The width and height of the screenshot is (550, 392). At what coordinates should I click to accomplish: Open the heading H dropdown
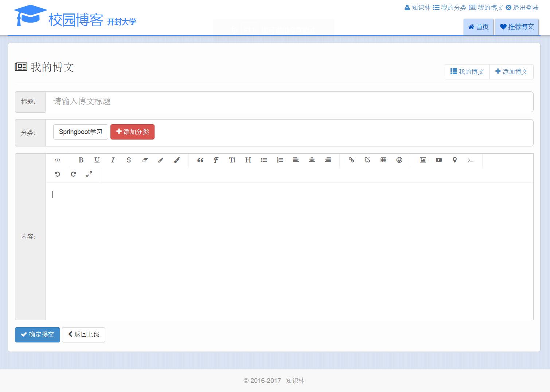(x=248, y=160)
